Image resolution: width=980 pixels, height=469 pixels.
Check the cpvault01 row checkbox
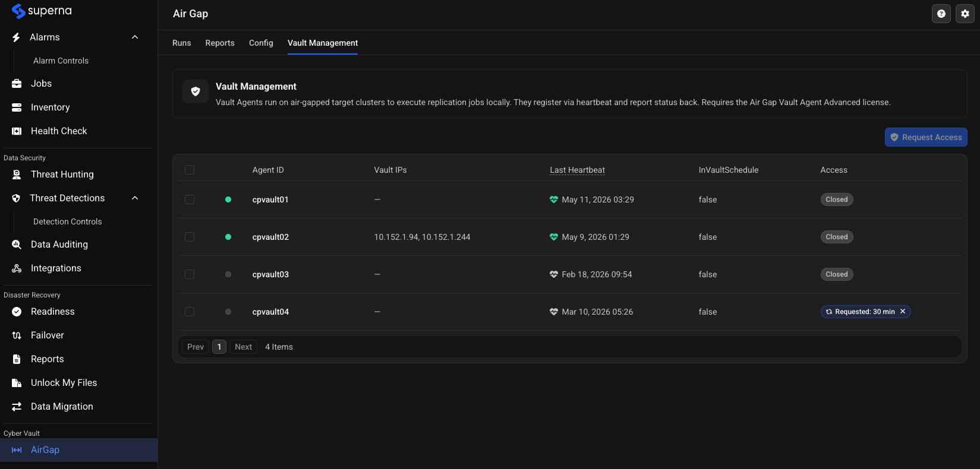pyautogui.click(x=190, y=199)
